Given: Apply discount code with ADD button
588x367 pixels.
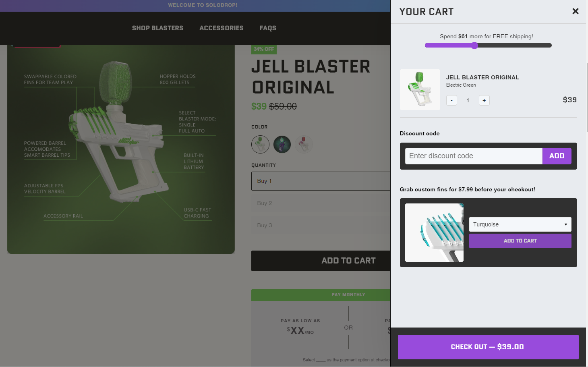Looking at the screenshot, I should (x=557, y=156).
